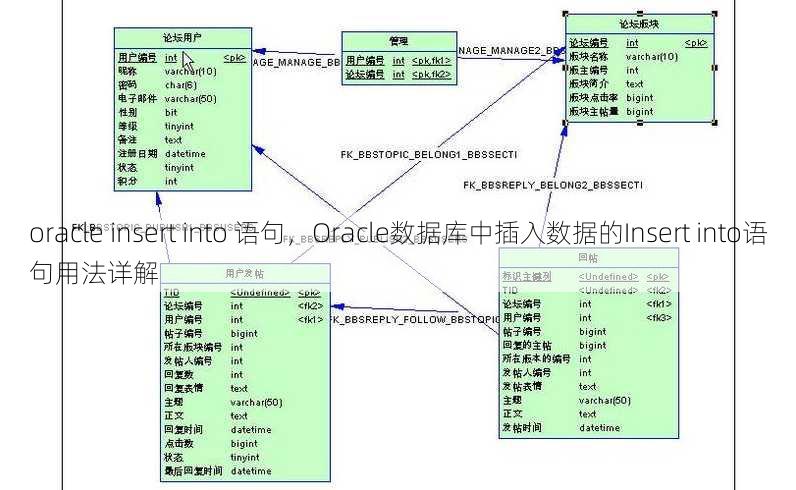The image size is (796, 490).
Task: Select the 用户发帖 table title
Action: [245, 274]
